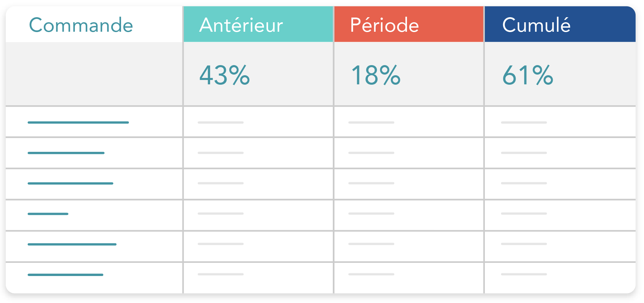Select the shortest Commande row line
644x303 pixels.
click(48, 214)
